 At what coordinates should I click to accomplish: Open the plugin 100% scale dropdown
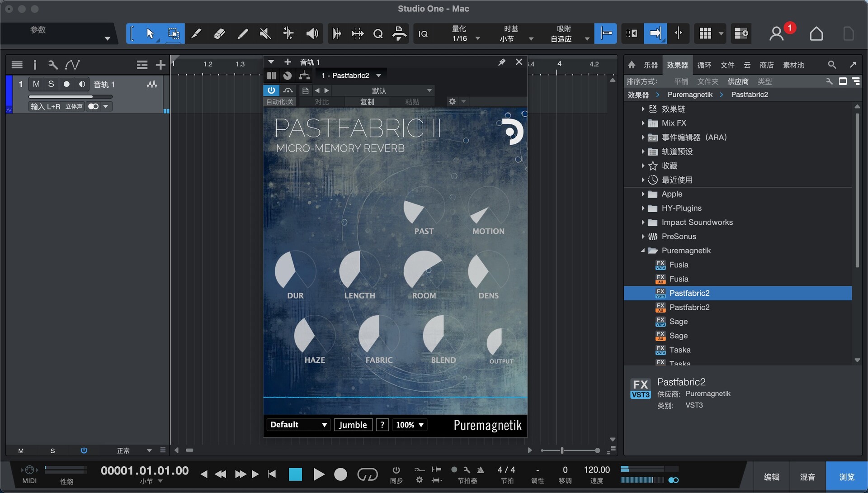(410, 425)
